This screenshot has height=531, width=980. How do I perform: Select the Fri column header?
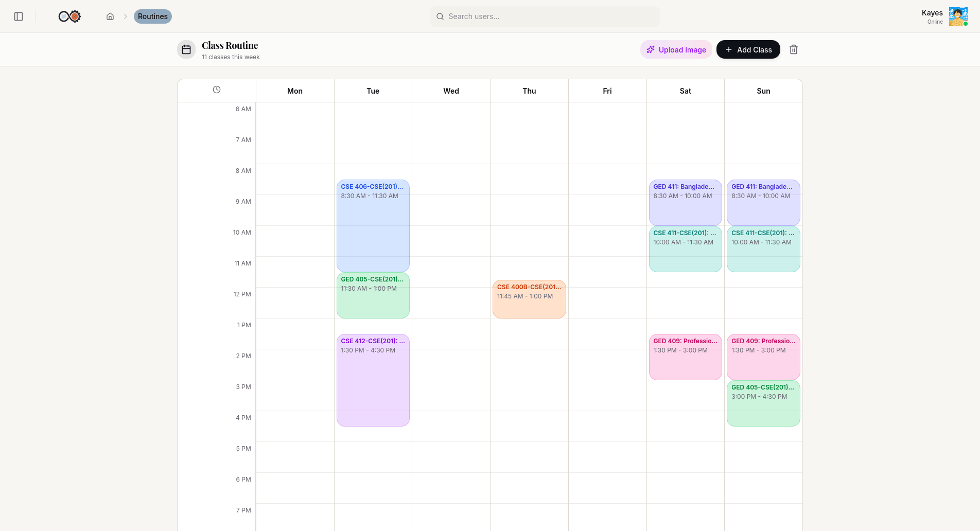(607, 91)
